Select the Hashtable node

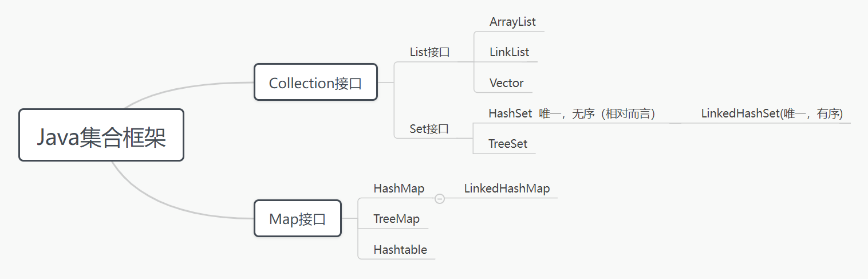click(400, 250)
